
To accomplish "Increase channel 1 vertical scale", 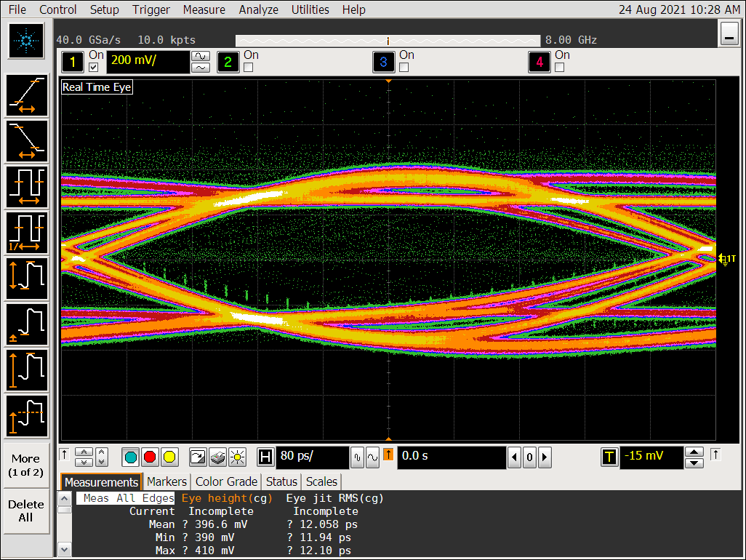I will click(x=201, y=56).
